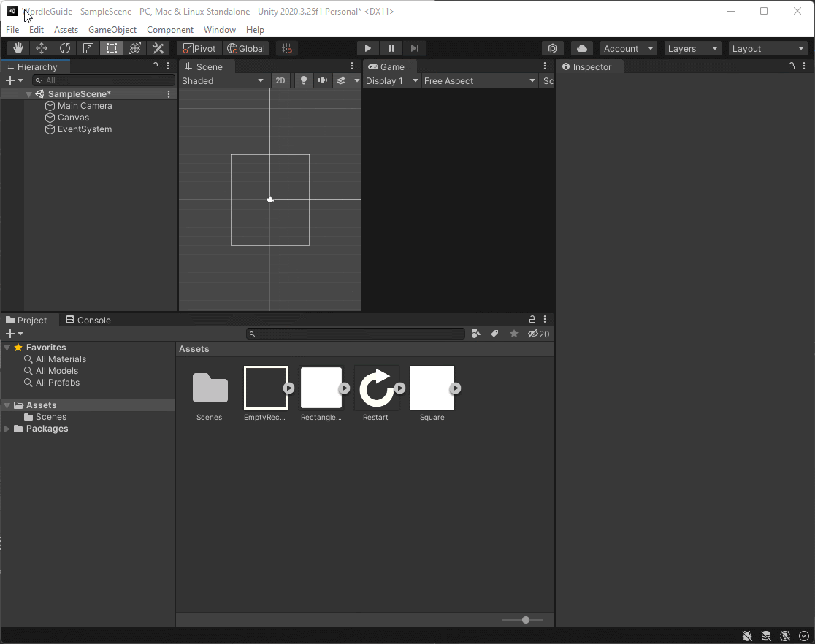
Task: Select the Transform tool
Action: 135,48
